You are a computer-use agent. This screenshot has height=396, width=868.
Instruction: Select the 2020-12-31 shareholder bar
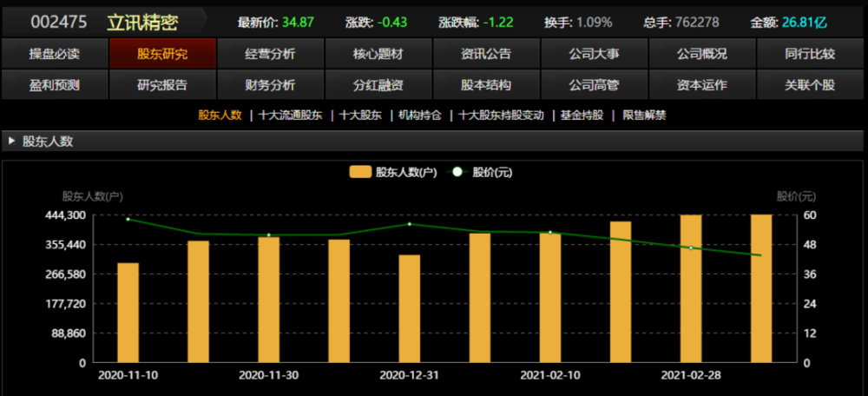tap(409, 308)
